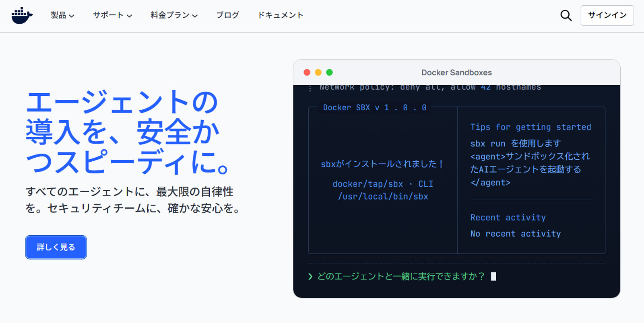Click the Tips for getting started heading
This screenshot has height=323, width=644.
[530, 127]
